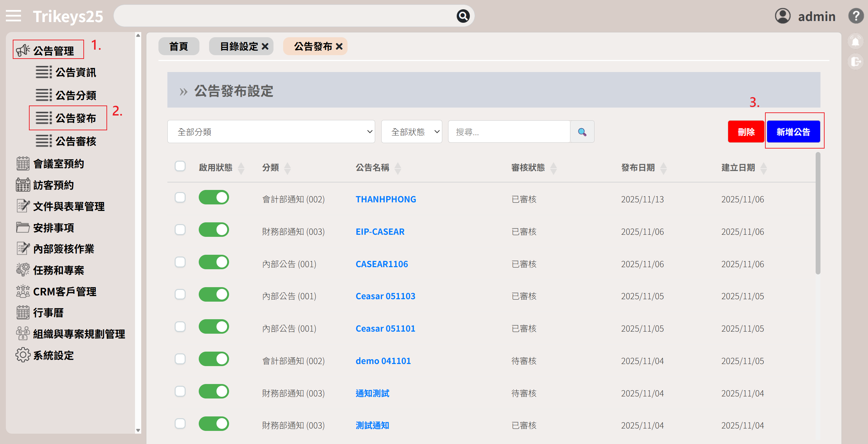Toggle enabled switch for demo 041101
Viewport: 868px width, 444px height.
pyautogui.click(x=214, y=359)
